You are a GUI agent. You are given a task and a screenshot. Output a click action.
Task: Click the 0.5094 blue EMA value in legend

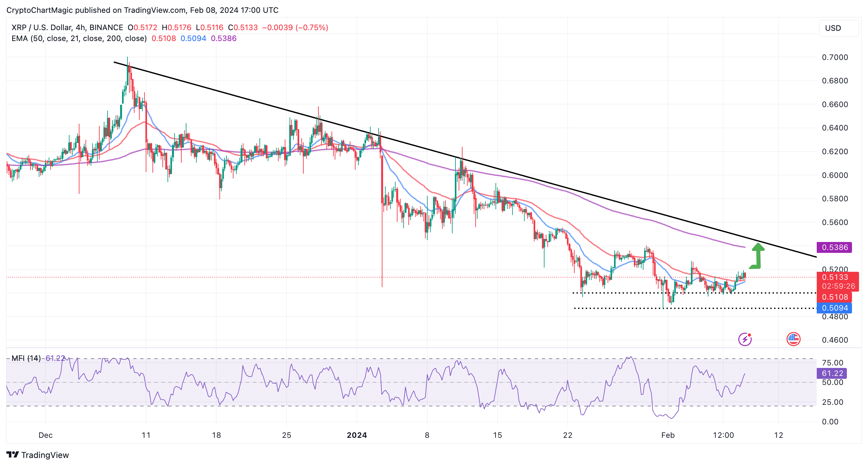(x=193, y=38)
